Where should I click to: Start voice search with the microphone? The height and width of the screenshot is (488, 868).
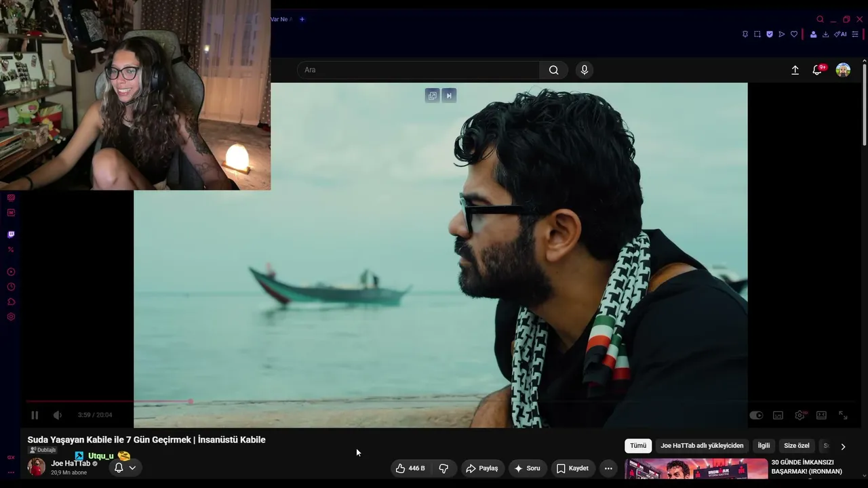(x=585, y=70)
